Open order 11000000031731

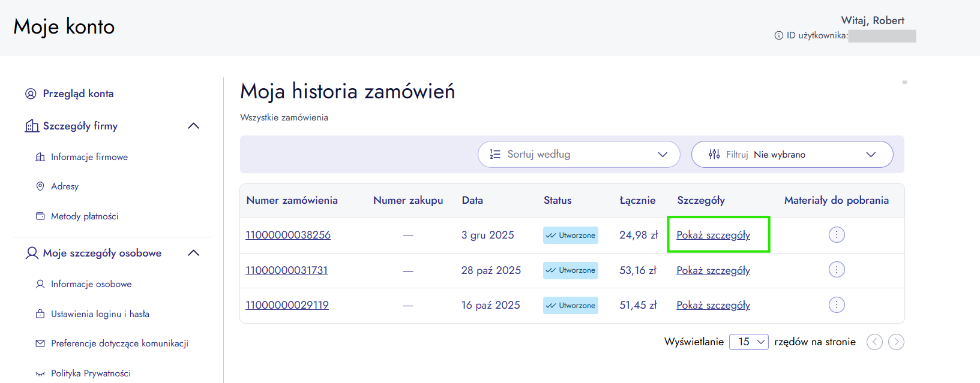pos(287,270)
